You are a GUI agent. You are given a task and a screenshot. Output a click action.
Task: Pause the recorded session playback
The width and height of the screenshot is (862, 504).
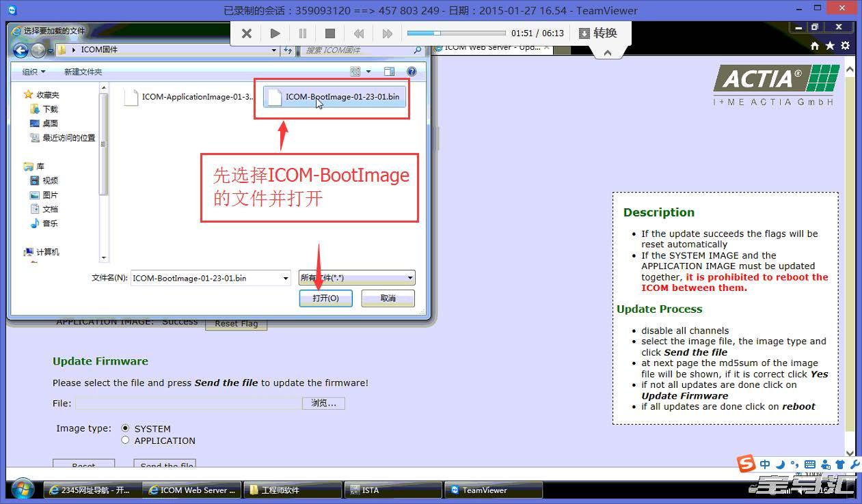click(302, 33)
